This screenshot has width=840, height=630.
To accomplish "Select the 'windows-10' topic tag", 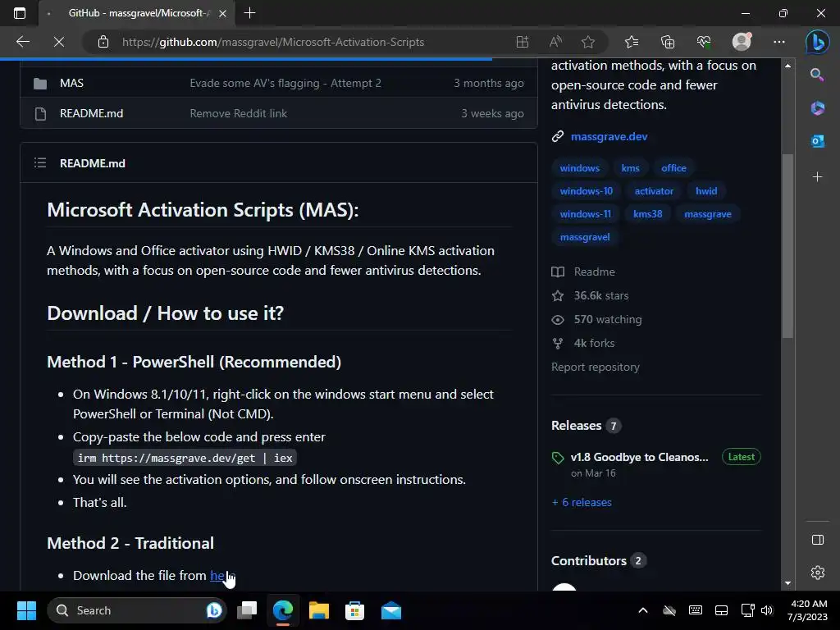I will (x=586, y=191).
